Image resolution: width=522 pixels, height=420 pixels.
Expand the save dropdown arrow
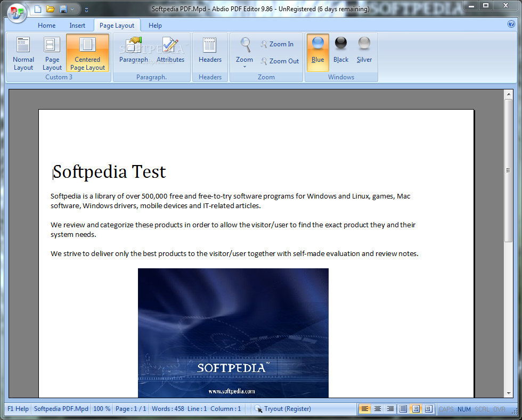point(72,10)
